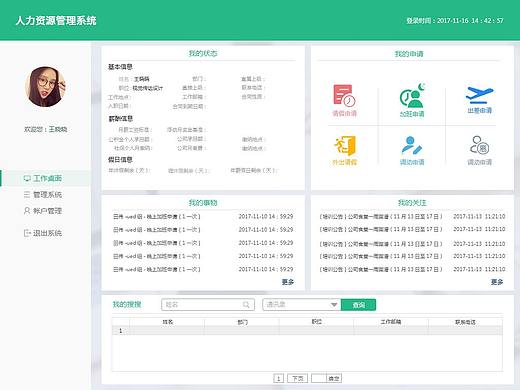Click 更多 in the 我的事物 panel
The image size is (520, 390).
pyautogui.click(x=288, y=282)
